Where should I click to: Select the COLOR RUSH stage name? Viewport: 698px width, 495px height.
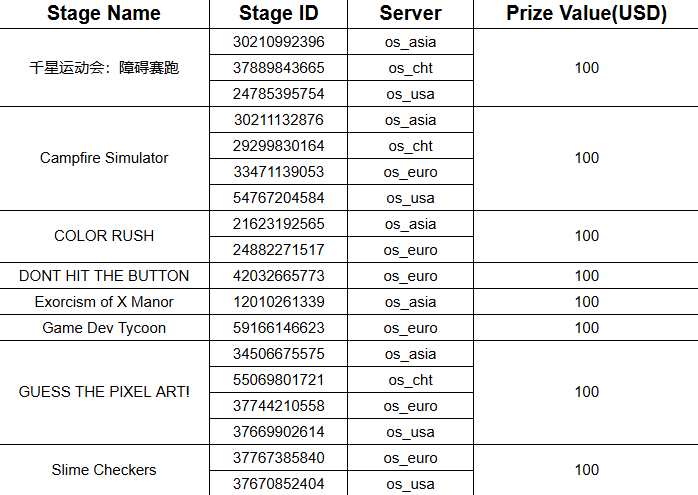click(104, 236)
